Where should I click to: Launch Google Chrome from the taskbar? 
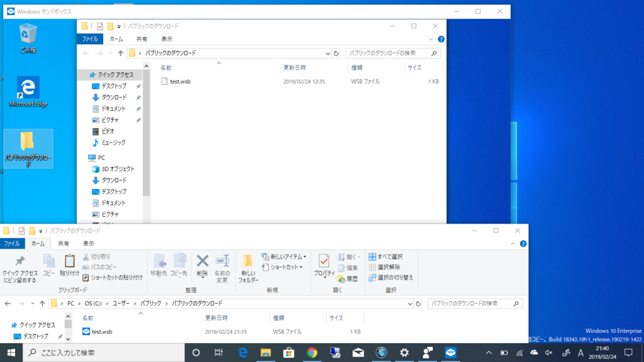pyautogui.click(x=313, y=353)
